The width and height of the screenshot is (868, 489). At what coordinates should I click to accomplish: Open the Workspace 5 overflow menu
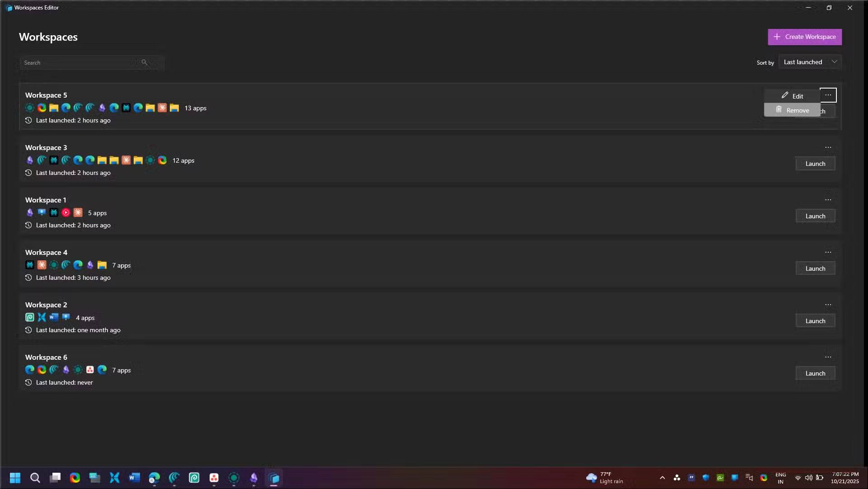(828, 94)
